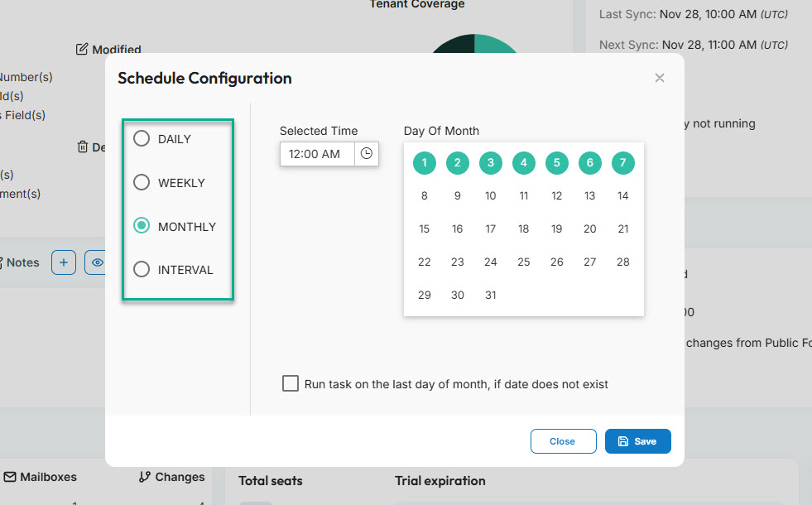Screen dimensions: 812x505
Task: Click the Selected Time input showing 12:00 AM
Action: pos(319,154)
